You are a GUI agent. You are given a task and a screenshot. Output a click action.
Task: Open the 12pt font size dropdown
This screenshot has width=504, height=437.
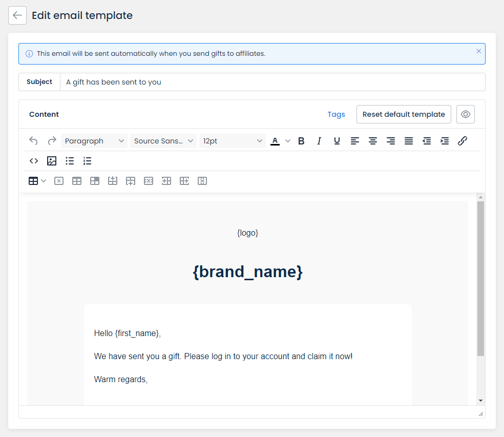[233, 141]
